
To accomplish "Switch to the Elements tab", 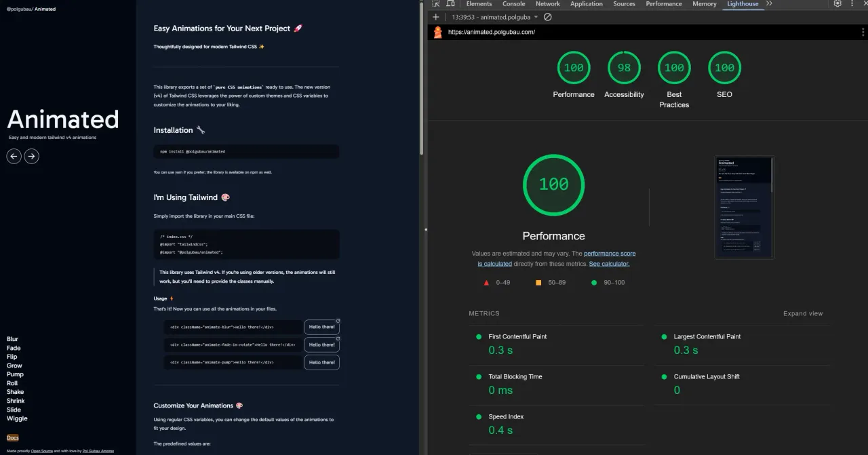I will [479, 4].
